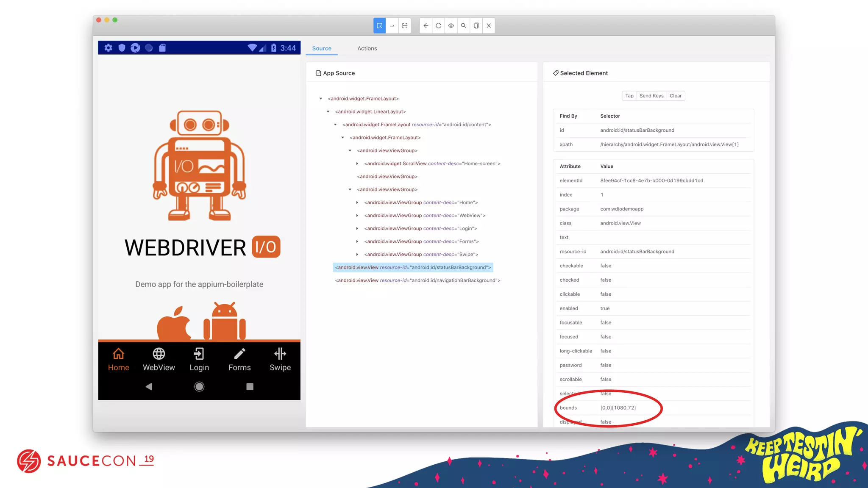Copy the XML source to clipboard

click(x=476, y=25)
